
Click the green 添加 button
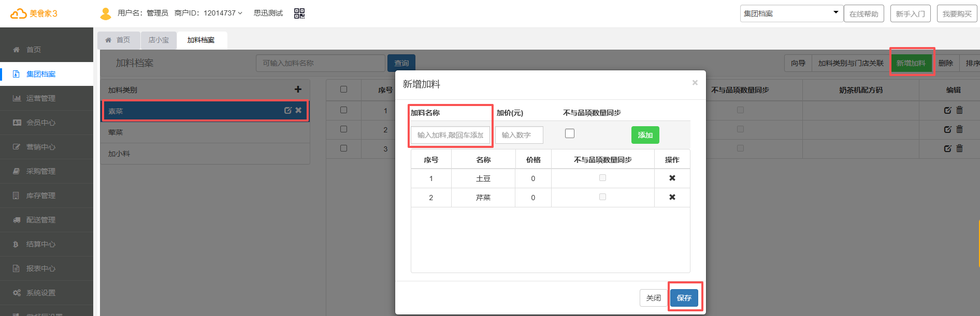[645, 135]
